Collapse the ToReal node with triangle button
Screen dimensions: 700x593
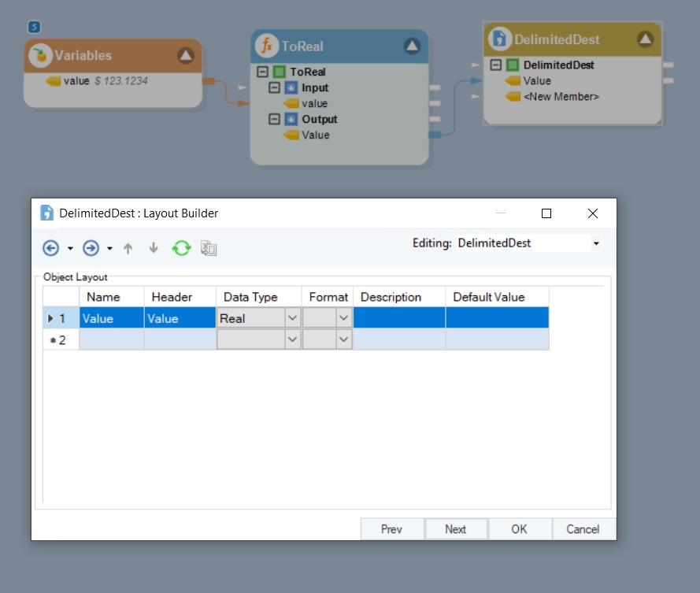pos(412,46)
